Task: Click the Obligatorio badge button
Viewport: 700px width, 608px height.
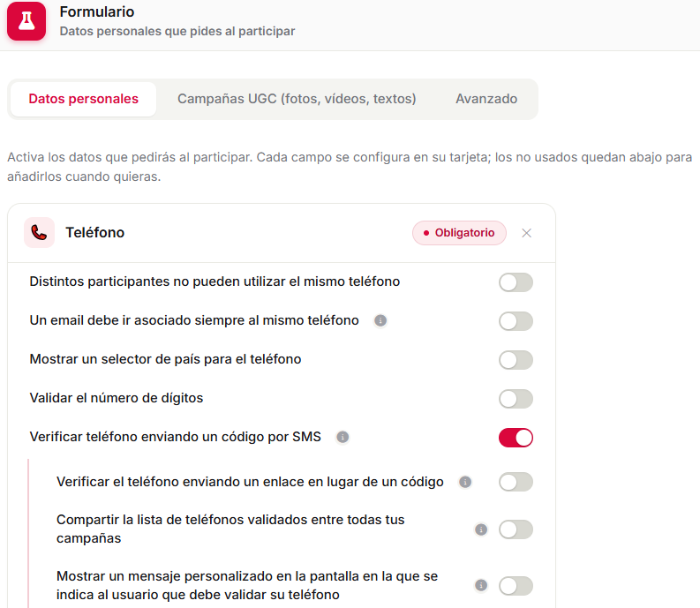Action: pos(459,233)
